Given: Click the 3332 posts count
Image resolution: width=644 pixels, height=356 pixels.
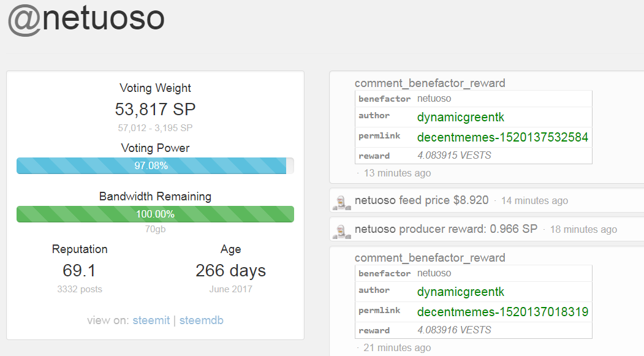Looking at the screenshot, I should coord(80,289).
